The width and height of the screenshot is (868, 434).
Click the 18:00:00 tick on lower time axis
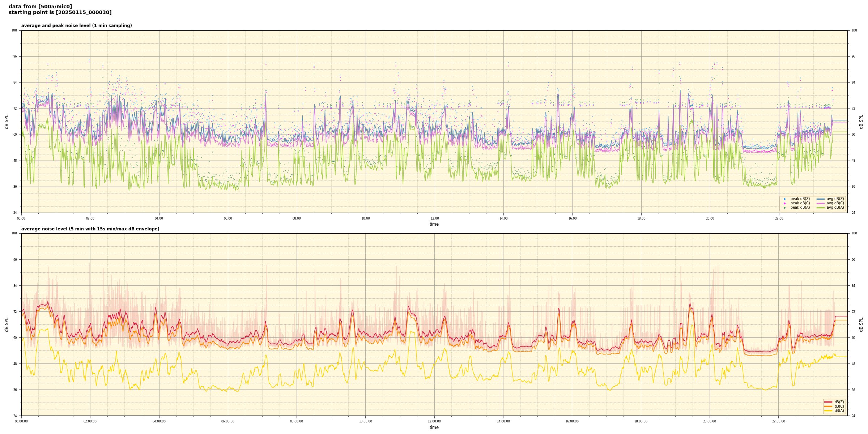pyautogui.click(x=641, y=421)
